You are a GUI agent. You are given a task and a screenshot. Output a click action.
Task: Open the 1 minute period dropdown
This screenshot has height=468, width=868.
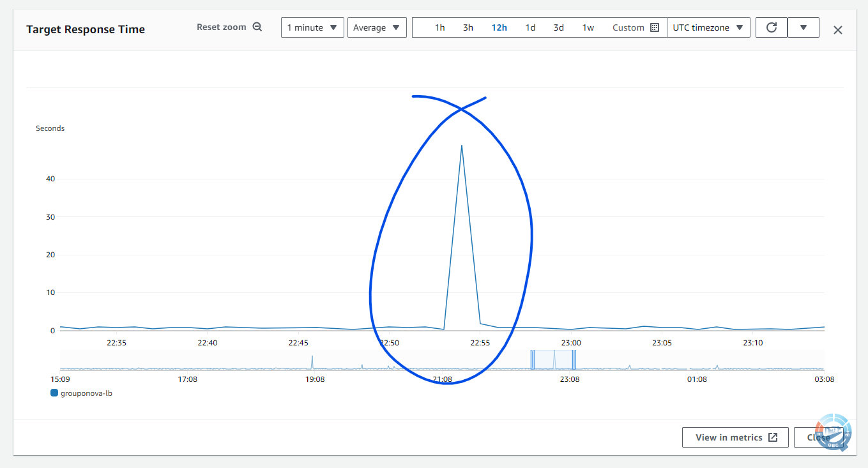click(313, 27)
